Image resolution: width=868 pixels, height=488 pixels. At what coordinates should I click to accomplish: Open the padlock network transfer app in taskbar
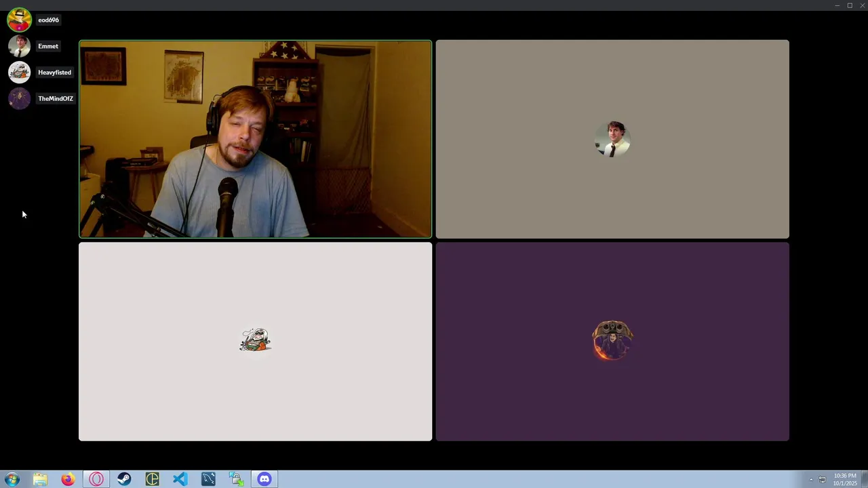(x=236, y=479)
